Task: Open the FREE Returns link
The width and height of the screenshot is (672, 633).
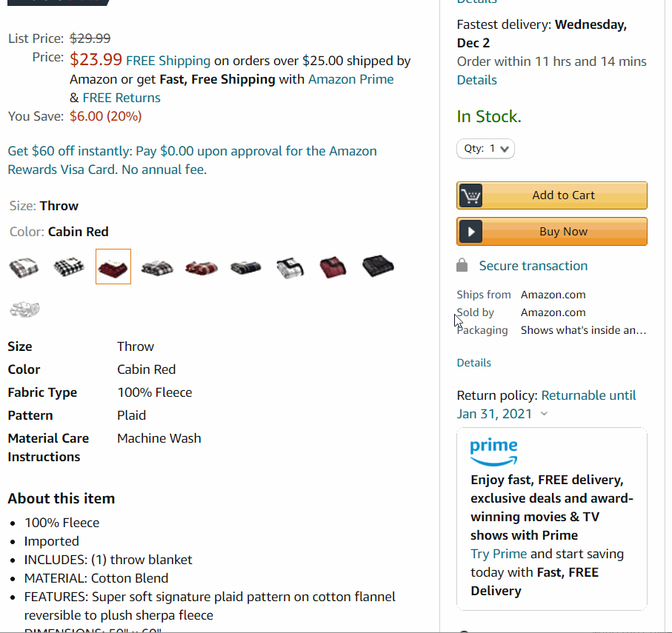Action: (122, 97)
